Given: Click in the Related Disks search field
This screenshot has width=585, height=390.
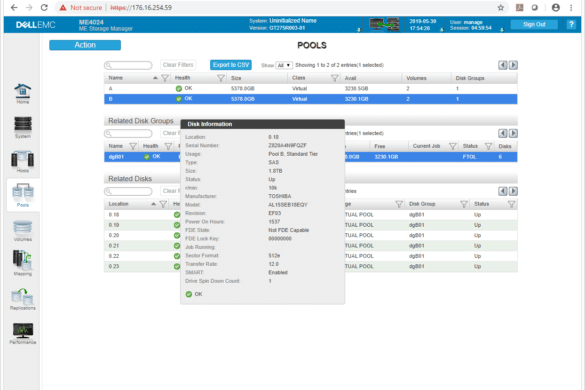Looking at the screenshot, I should click(128, 191).
